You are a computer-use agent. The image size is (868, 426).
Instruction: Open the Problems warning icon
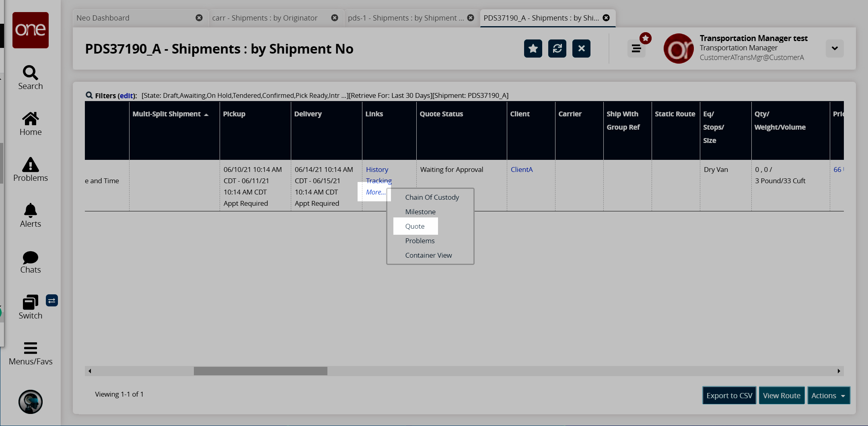31,165
